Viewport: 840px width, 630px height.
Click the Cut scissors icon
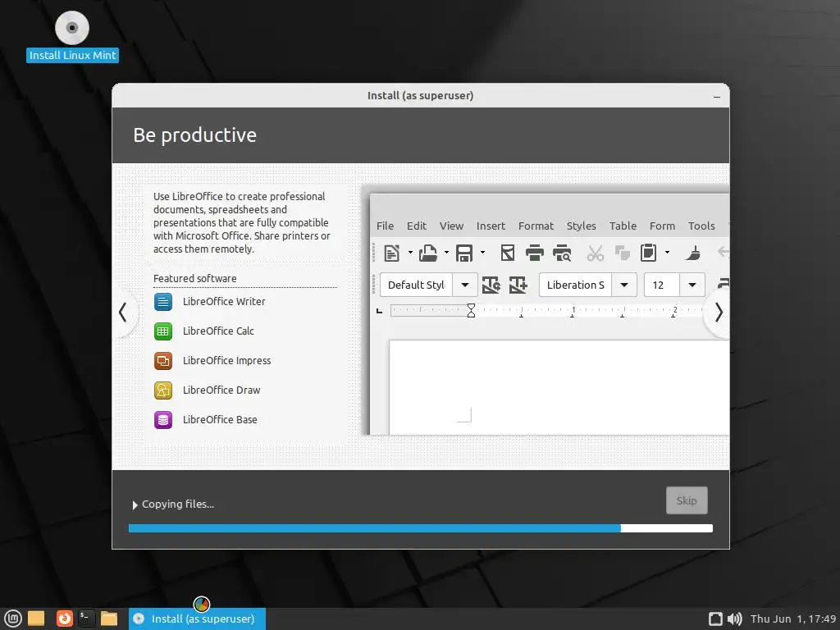coord(595,253)
